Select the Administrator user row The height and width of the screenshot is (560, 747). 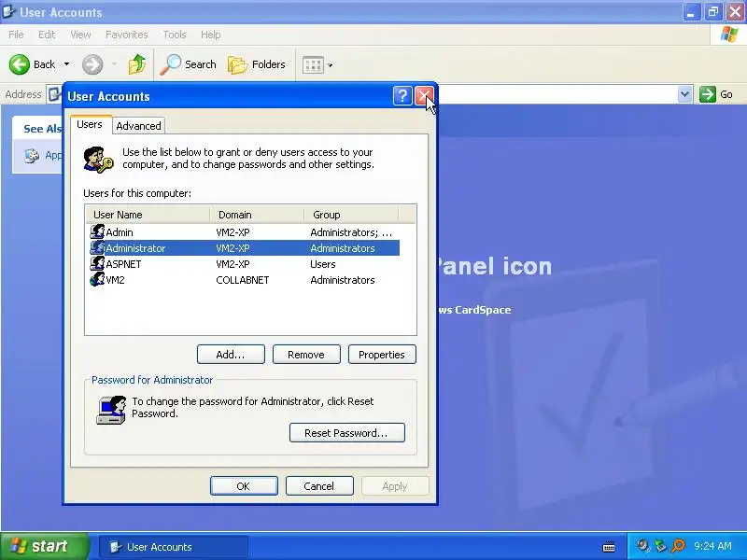[243, 248]
